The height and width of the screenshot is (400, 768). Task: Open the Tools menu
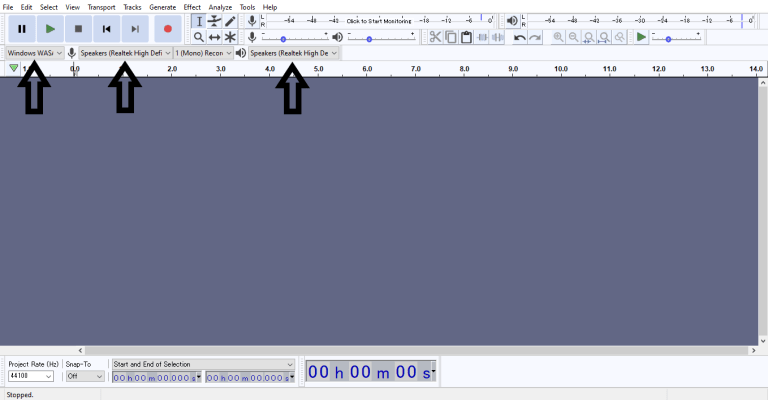[247, 7]
